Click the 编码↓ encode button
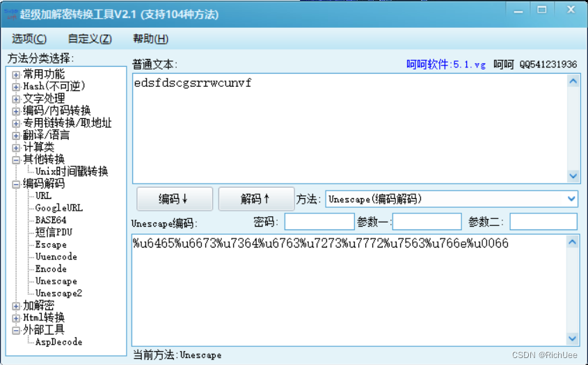588x365 pixels. (175, 199)
